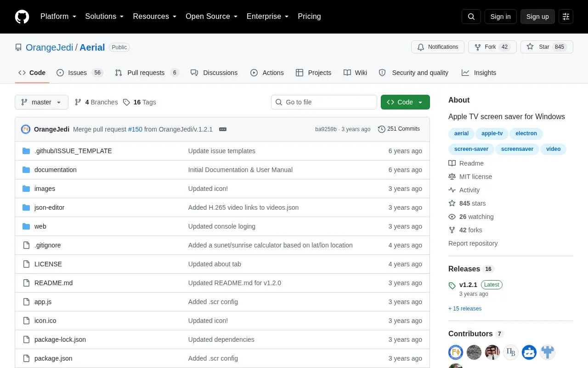Open the Wiki tab
Image resolution: width=588 pixels, height=368 pixels.
(355, 73)
